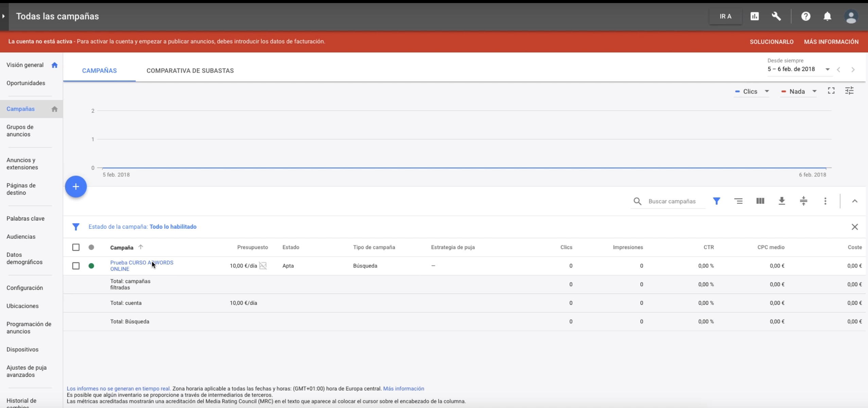Image resolution: width=868 pixels, height=408 pixels.
Task: Click the SOLUCIONARLO button in red banner
Action: tap(771, 42)
